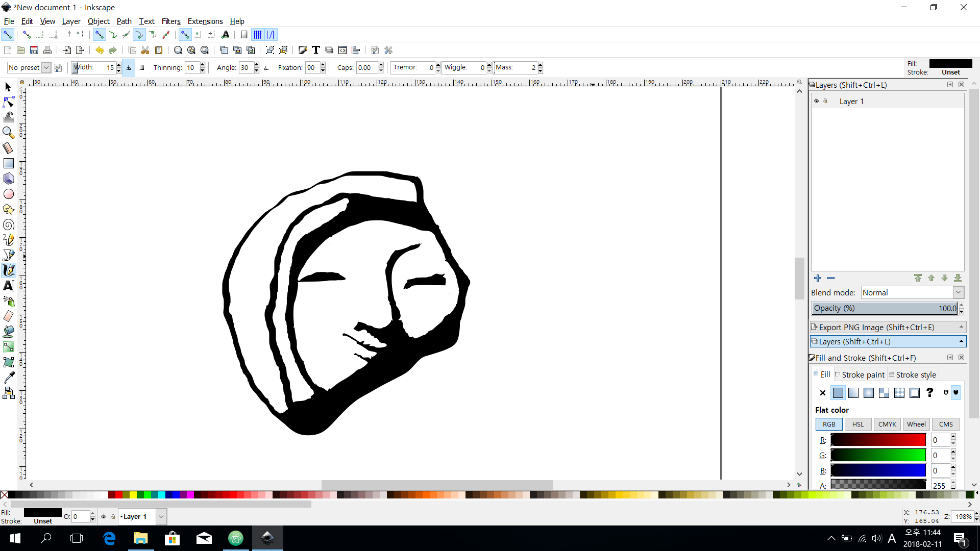Image resolution: width=980 pixels, height=551 pixels.
Task: Click the Opacity percent slider
Action: click(885, 308)
